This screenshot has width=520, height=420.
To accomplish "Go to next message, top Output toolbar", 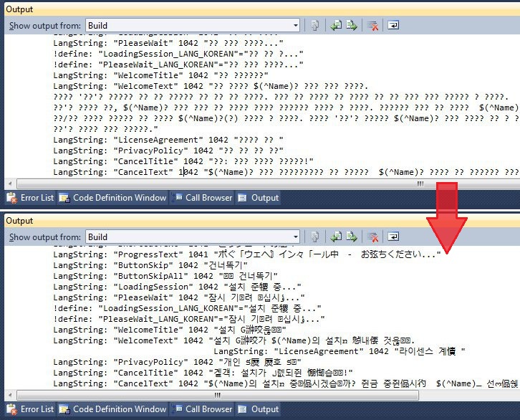I will coord(352,25).
